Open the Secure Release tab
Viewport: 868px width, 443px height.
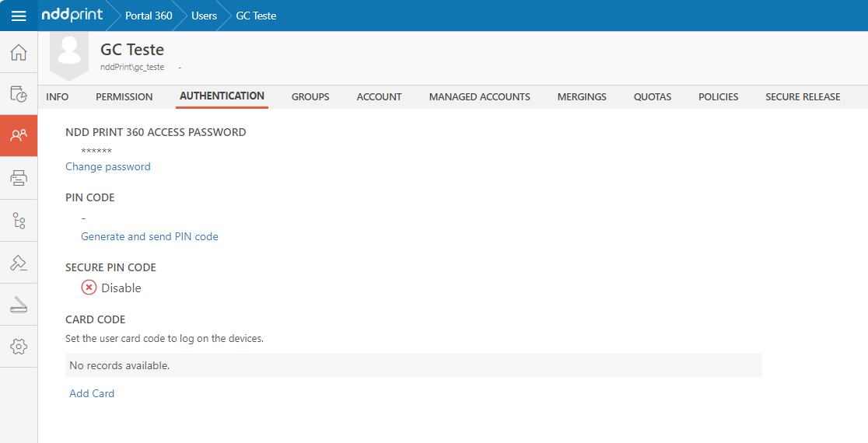[x=803, y=97]
